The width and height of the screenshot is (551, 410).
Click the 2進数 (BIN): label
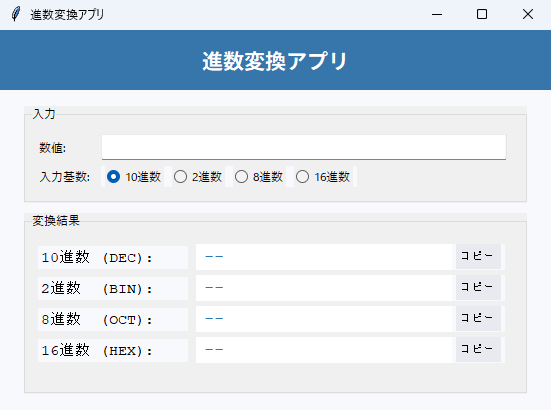113,288
